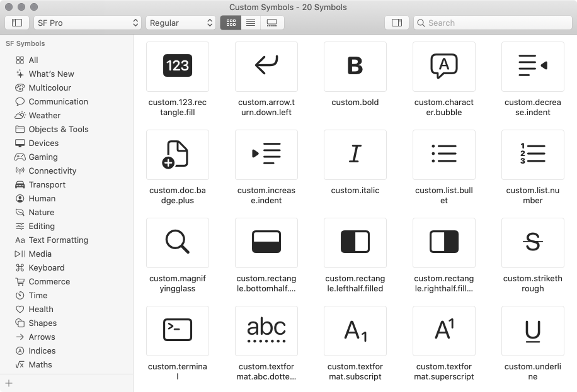Click the add collection plus button

(x=9, y=383)
